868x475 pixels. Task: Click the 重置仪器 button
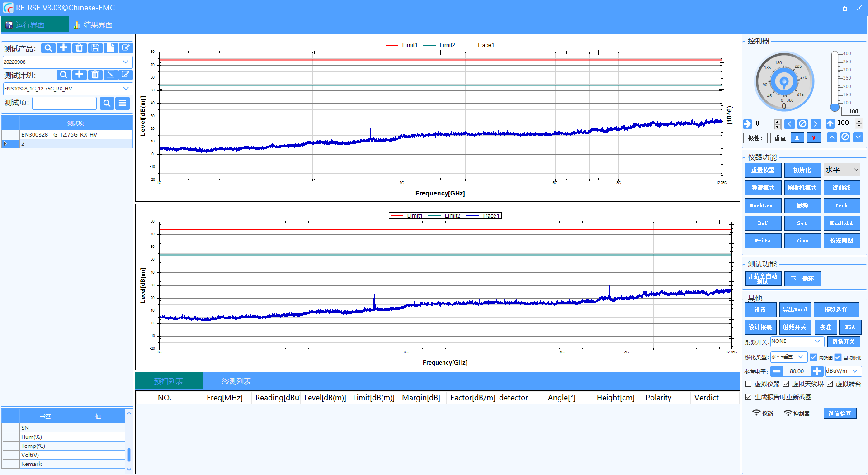tap(763, 170)
